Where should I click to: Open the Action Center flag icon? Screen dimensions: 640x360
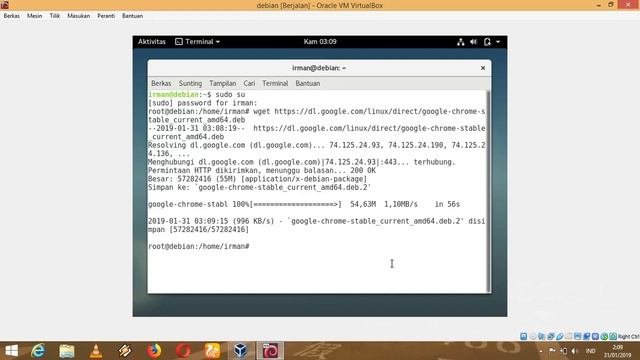(552, 351)
